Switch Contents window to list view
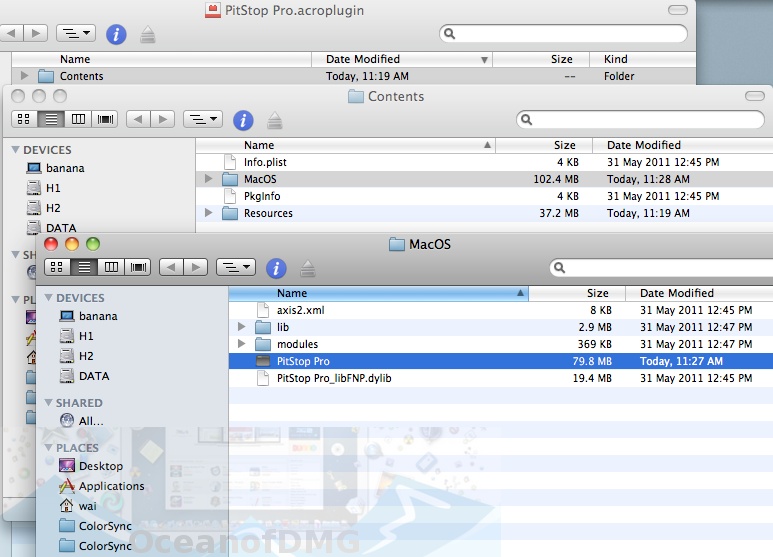The height and width of the screenshot is (557, 773). click(x=51, y=119)
